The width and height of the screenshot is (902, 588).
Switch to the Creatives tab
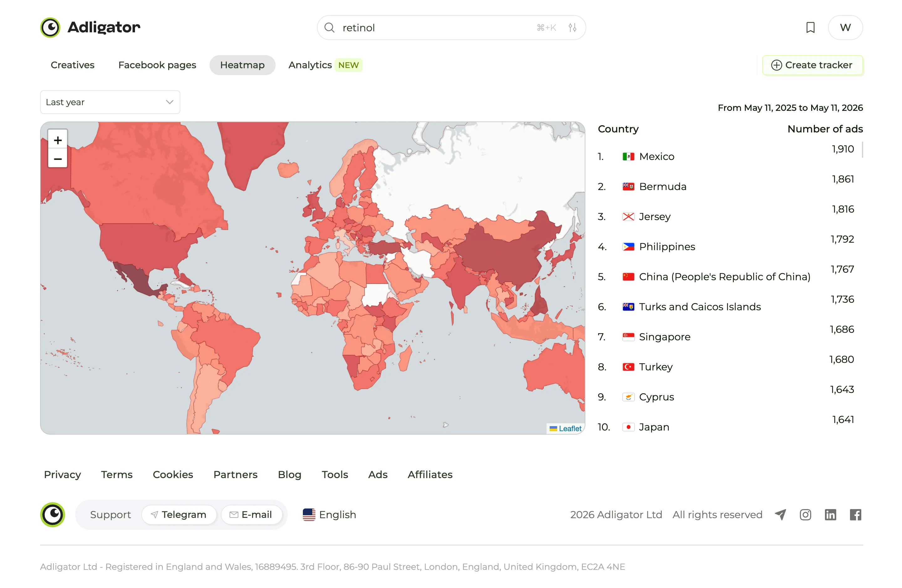[72, 65]
